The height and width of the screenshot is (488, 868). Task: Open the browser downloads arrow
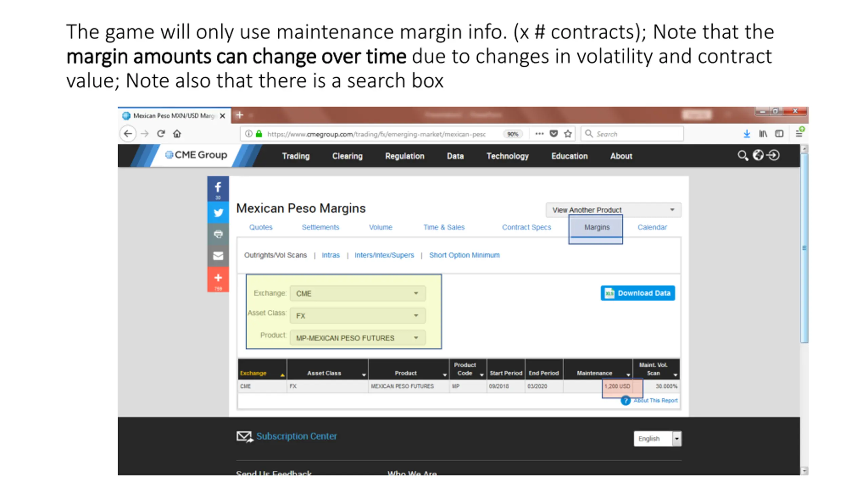coord(747,134)
